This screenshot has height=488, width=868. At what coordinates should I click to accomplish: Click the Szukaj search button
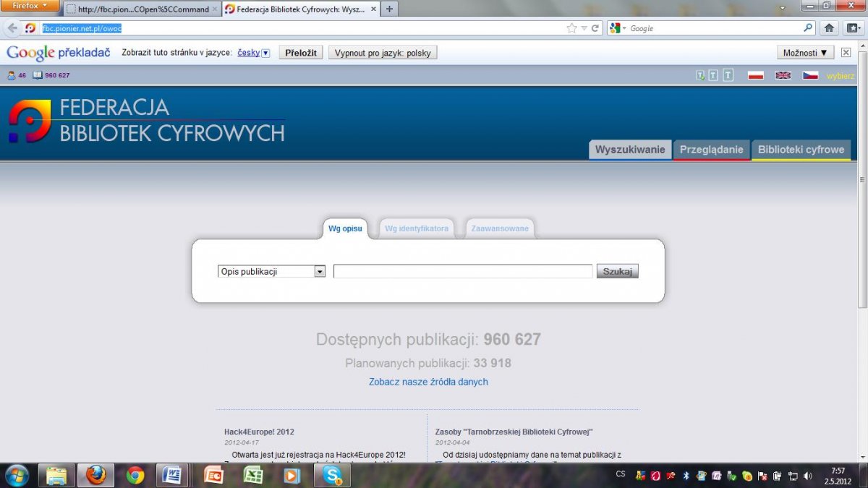point(617,272)
